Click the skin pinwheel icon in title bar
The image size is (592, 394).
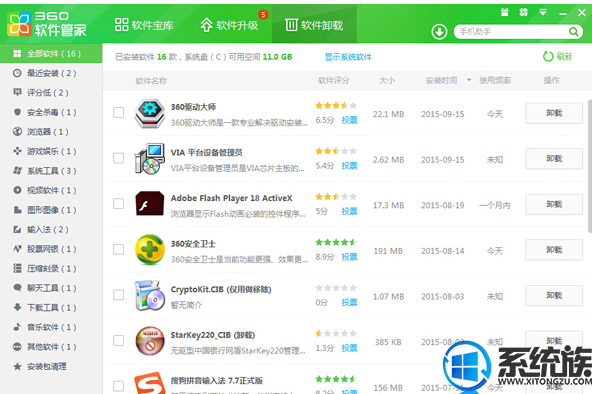point(523,12)
